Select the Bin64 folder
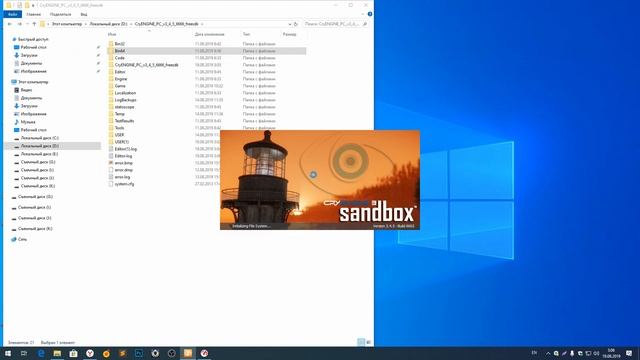The height and width of the screenshot is (360, 640). pyautogui.click(x=120, y=51)
